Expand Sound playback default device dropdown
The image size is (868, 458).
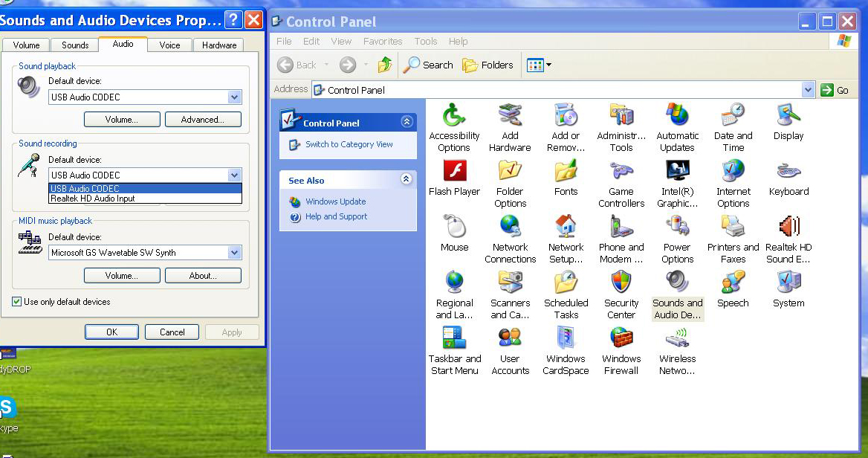(x=235, y=97)
